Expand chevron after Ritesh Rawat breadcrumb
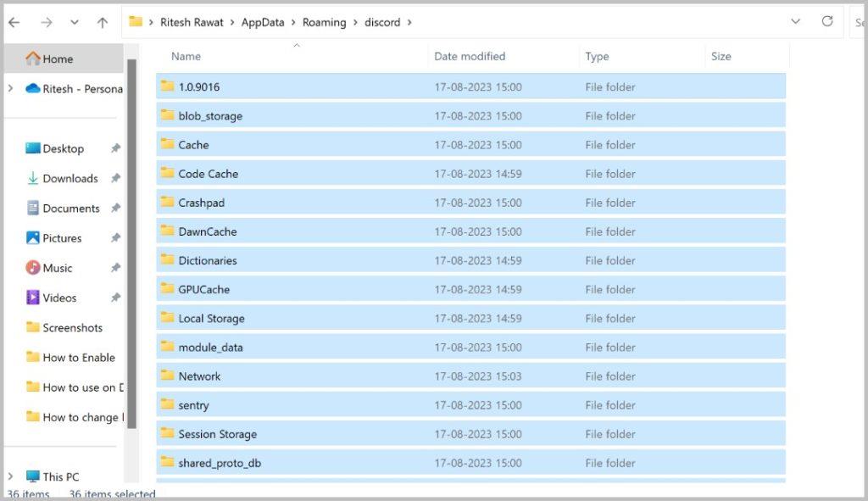This screenshot has width=868, height=501. [x=232, y=23]
